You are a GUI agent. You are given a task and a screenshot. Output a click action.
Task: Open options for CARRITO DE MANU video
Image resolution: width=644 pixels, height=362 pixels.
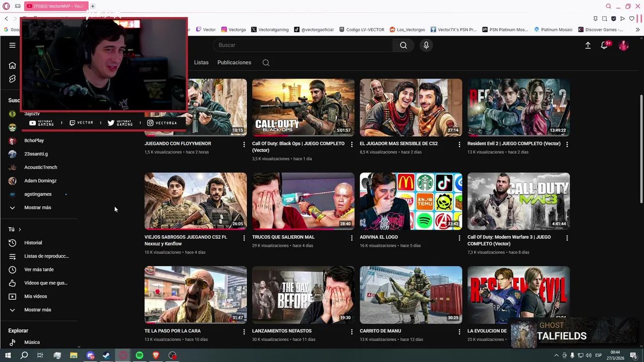[x=459, y=332]
